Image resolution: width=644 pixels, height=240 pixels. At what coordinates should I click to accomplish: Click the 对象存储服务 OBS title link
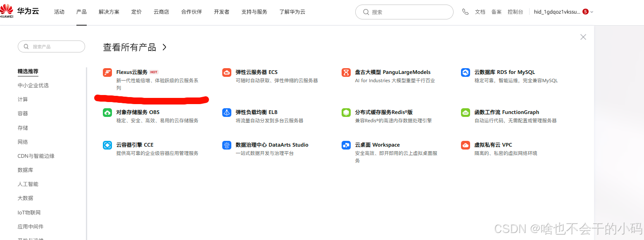tap(138, 112)
